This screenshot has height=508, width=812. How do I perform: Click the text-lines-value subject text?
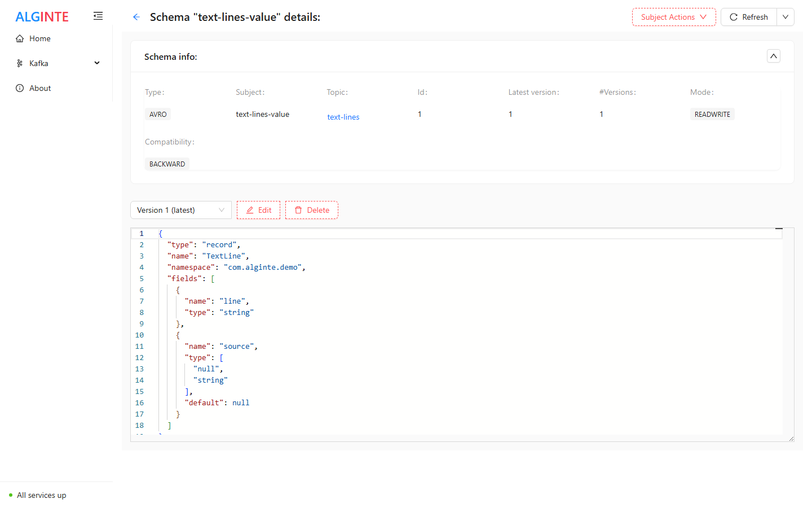[x=263, y=114]
